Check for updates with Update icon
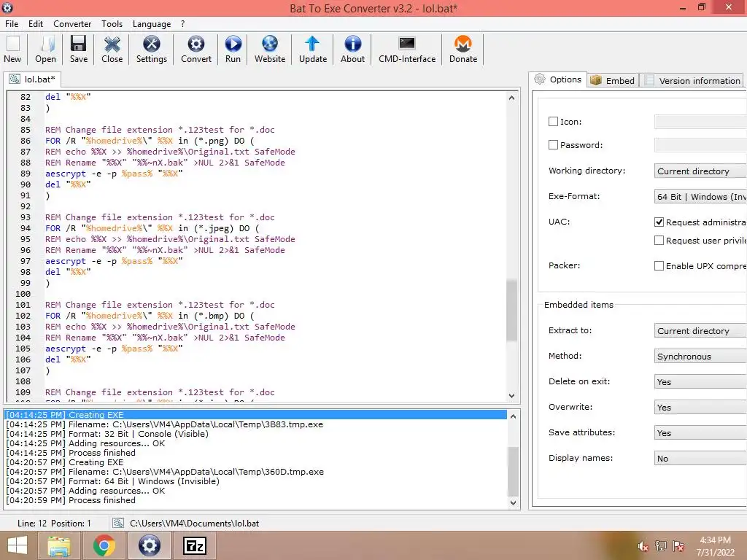The width and height of the screenshot is (747, 560). [x=312, y=49]
